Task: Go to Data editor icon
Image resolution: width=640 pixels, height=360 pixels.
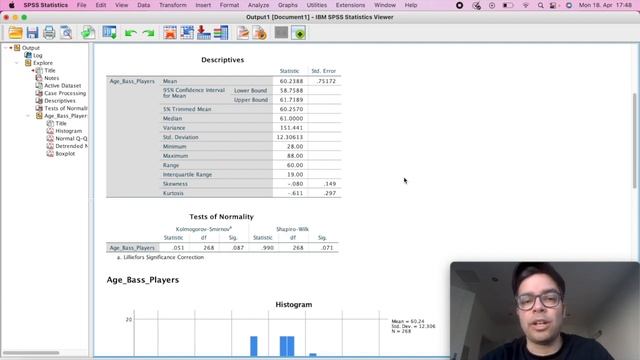Action: click(170, 33)
